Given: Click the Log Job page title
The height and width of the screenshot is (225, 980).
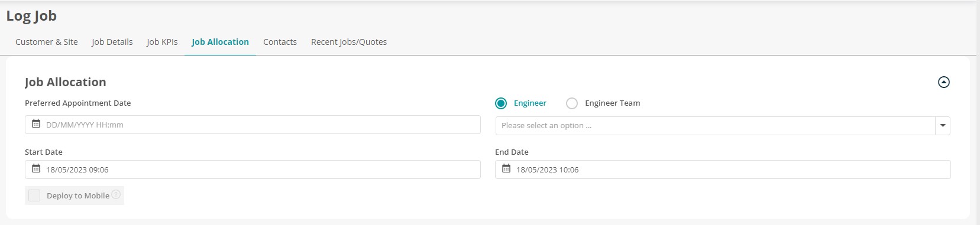Looking at the screenshot, I should coord(31,16).
